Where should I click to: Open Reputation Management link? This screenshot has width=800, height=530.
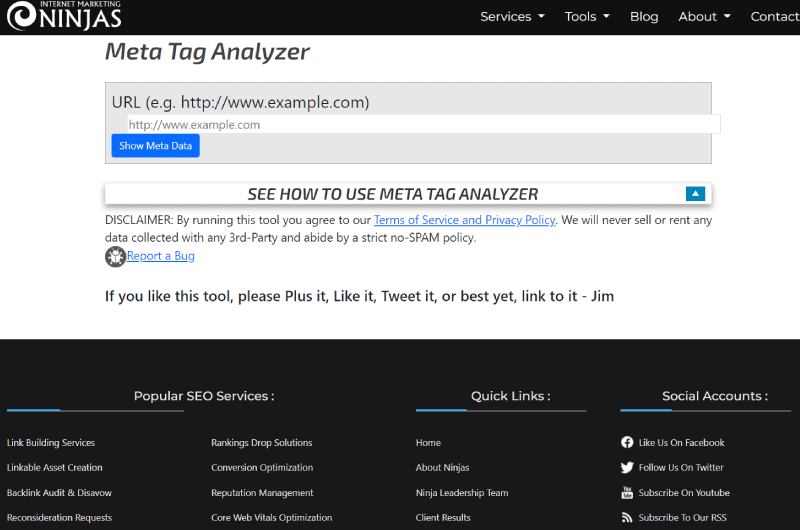coord(262,493)
